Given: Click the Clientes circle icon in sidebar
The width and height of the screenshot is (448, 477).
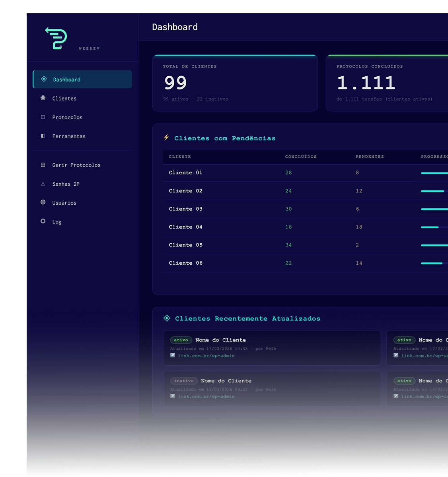Looking at the screenshot, I should (x=43, y=98).
